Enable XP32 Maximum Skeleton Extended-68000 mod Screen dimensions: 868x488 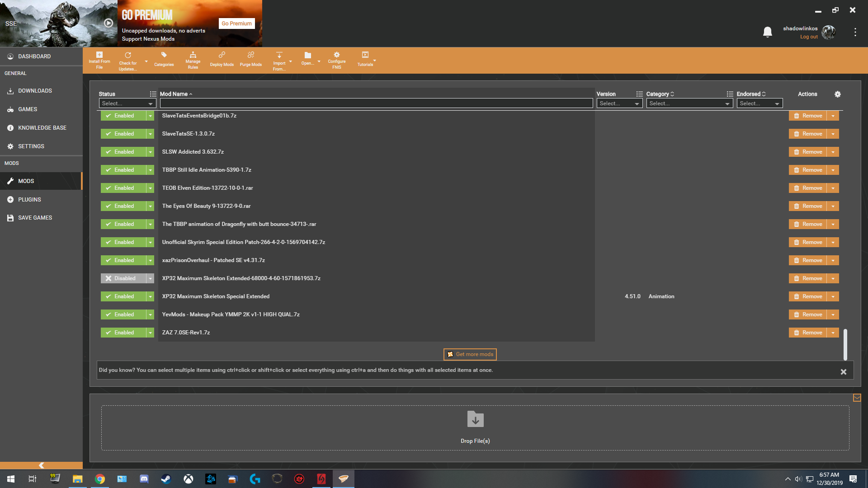tap(123, 278)
